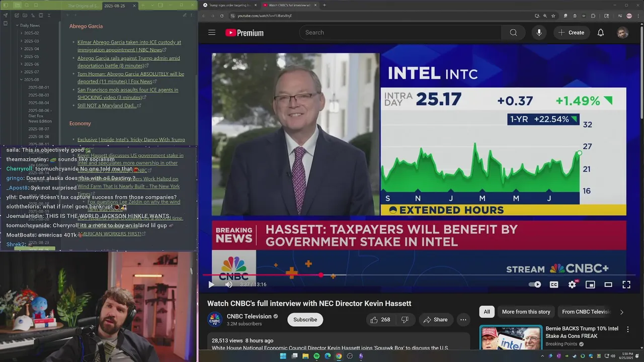
Task: Open YouTube notifications bell
Action: (x=601, y=33)
